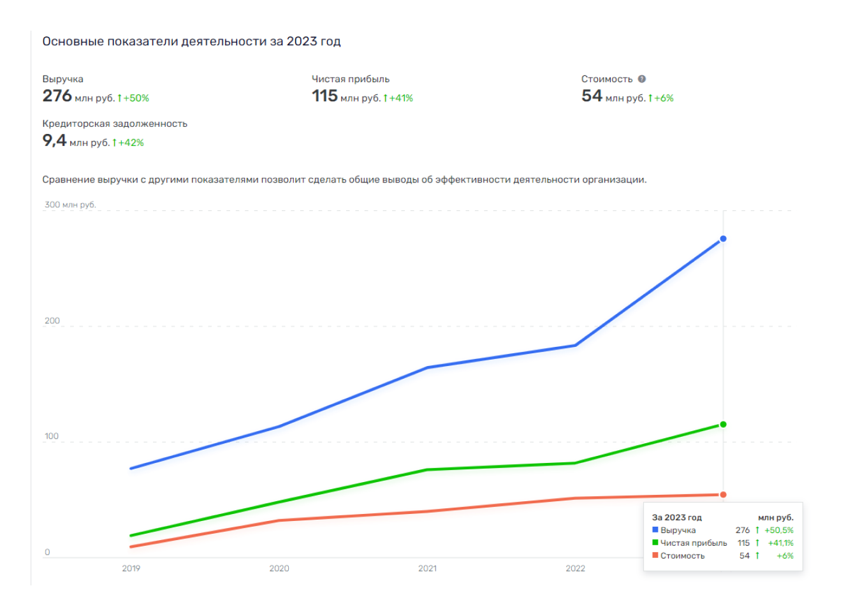867x616 pixels.
Task: Click the 2021 x-axis label
Action: [427, 568]
